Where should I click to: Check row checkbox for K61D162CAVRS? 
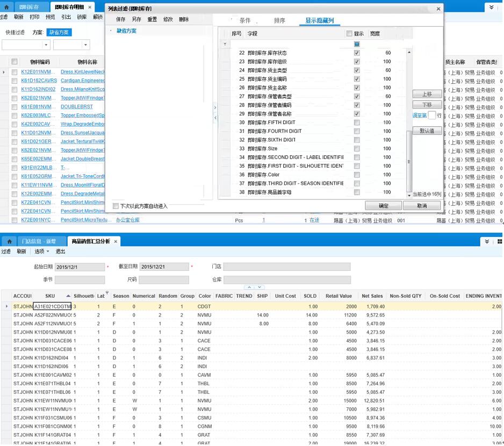point(14,81)
